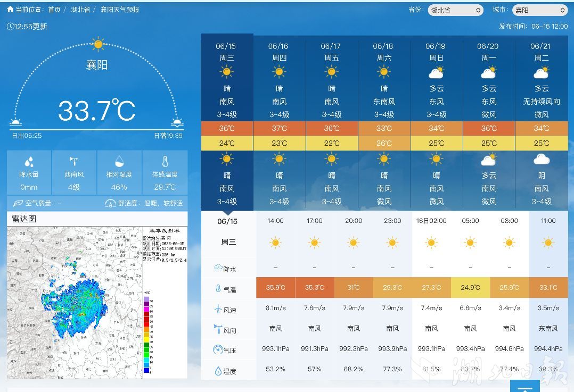Click the 68.2% humidity value
Viewport: 574px width, 392px height.
pyautogui.click(x=353, y=369)
